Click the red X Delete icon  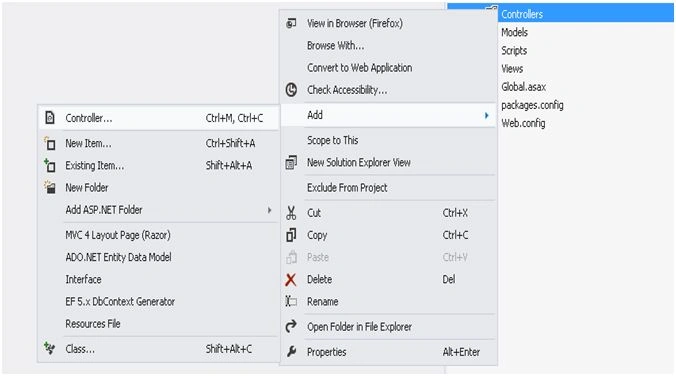(x=291, y=279)
